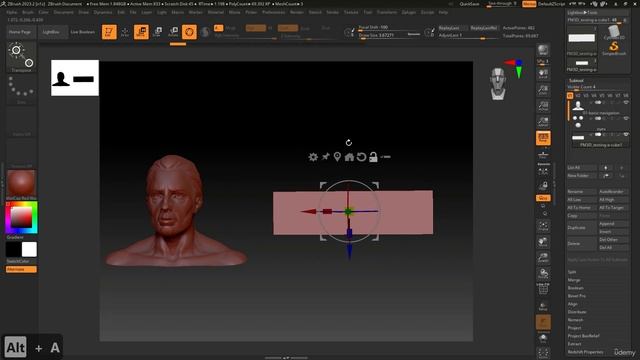Open the MatCap Red Wax material picker

pos(21,184)
